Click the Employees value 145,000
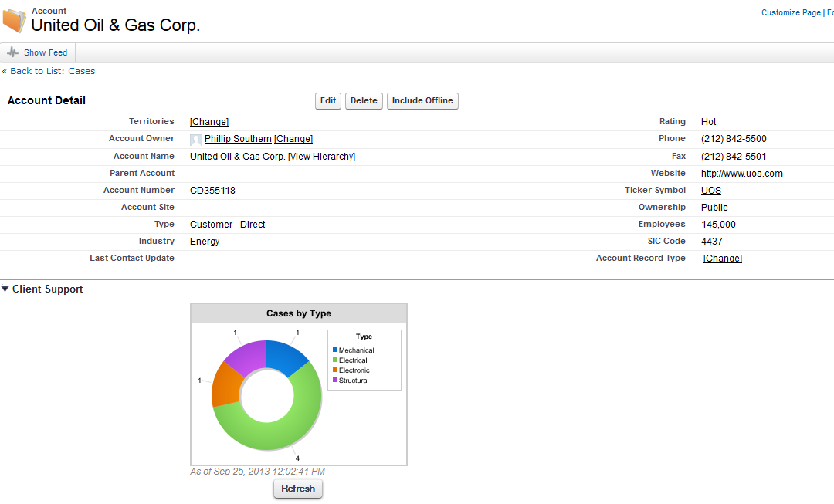The width and height of the screenshot is (834, 504). (x=718, y=225)
